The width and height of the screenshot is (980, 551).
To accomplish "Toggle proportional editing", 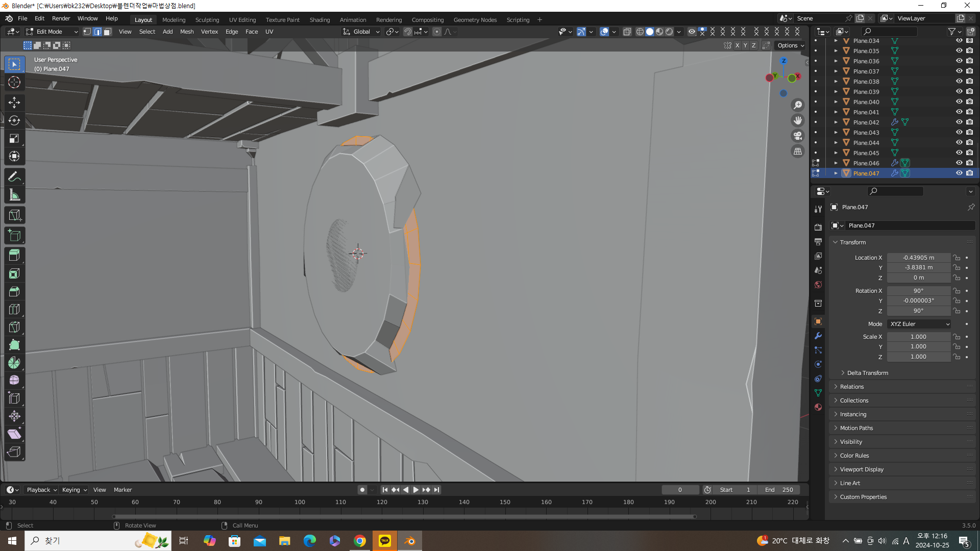I will (x=437, y=32).
